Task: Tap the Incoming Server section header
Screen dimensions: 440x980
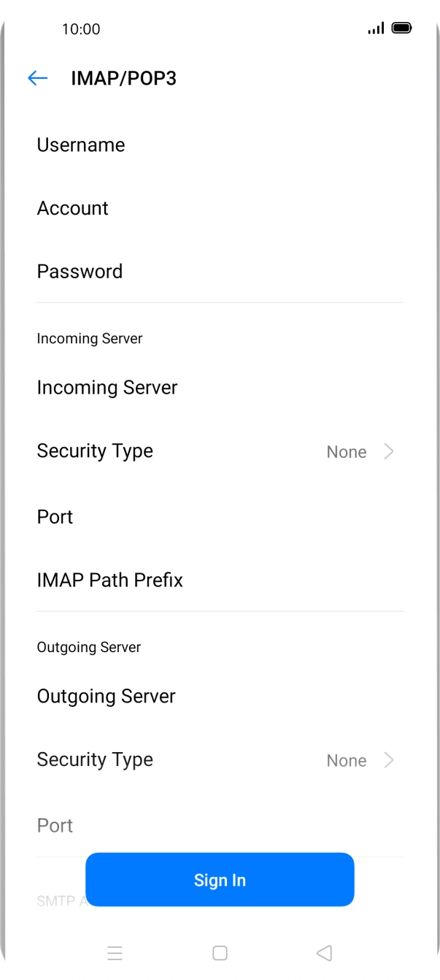Action: click(x=90, y=338)
